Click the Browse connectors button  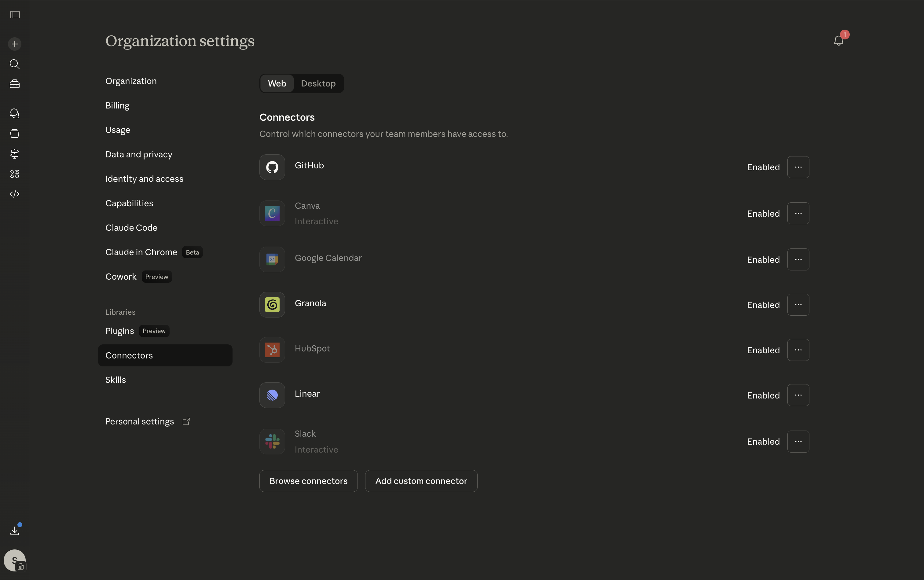pos(308,481)
